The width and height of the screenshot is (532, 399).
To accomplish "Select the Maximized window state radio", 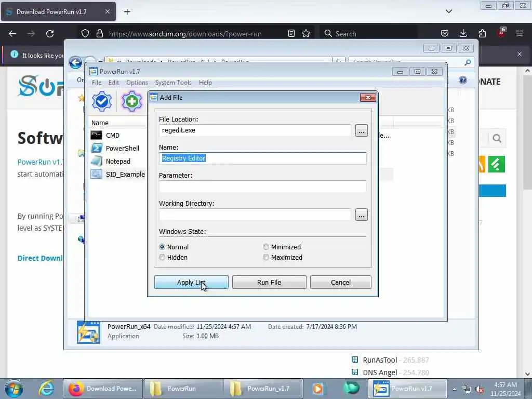I will pos(266,258).
